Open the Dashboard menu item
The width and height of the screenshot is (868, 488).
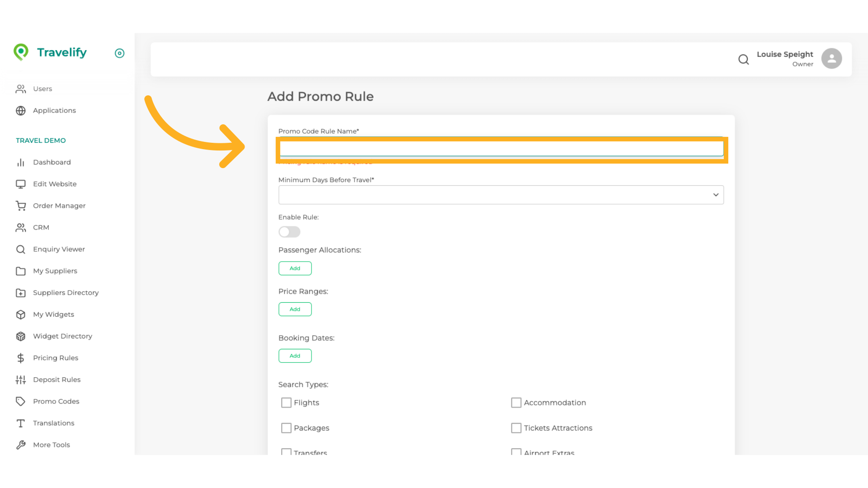(52, 162)
